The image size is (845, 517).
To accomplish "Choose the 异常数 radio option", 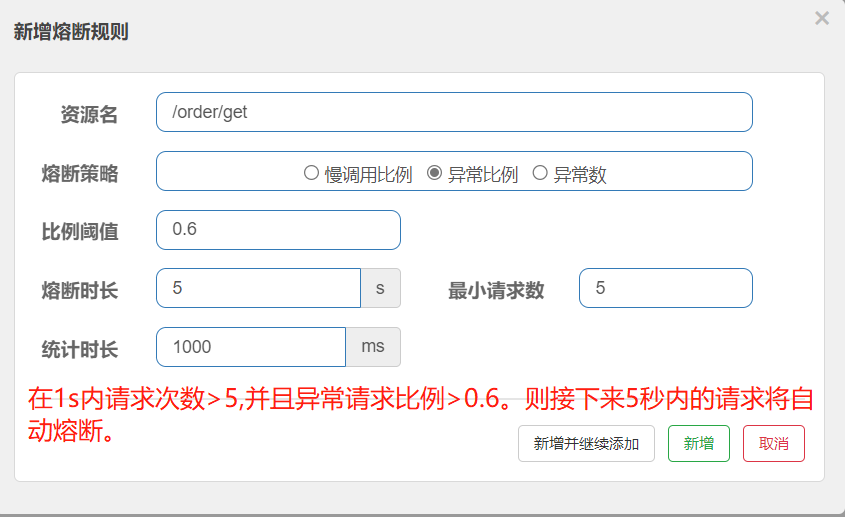I will pos(540,173).
